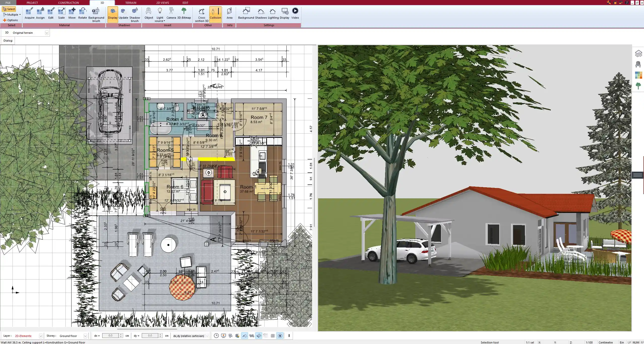Open Shadows settings
The image size is (644, 344).
261,13
